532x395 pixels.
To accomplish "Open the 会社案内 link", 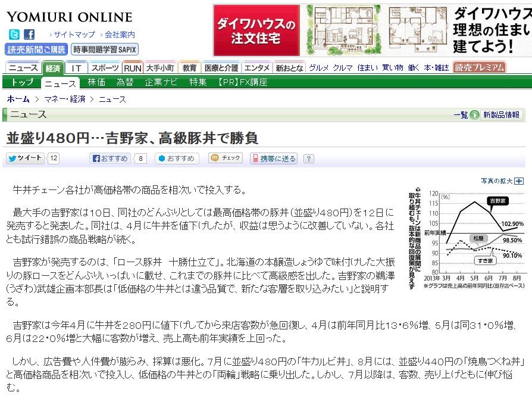I will click(x=120, y=35).
